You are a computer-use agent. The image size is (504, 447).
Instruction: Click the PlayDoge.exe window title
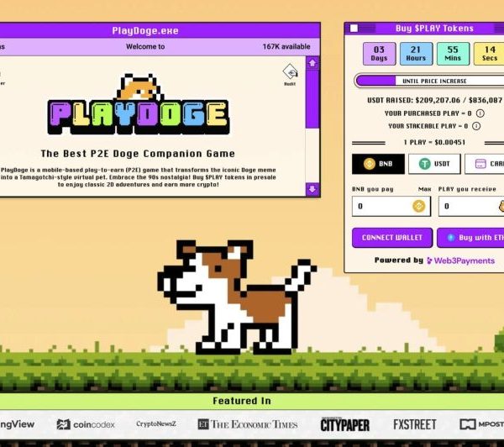[145, 31]
